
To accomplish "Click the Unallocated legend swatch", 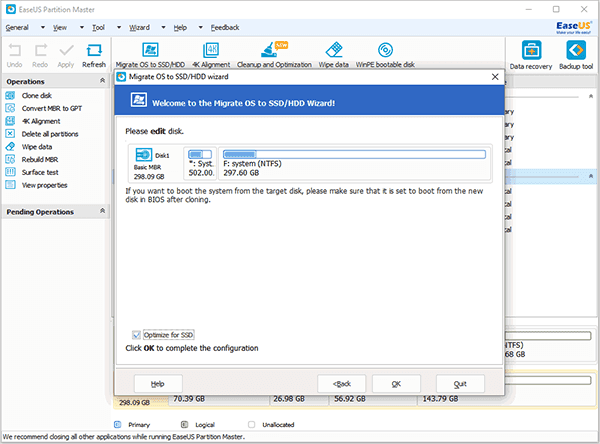I will tap(251, 424).
